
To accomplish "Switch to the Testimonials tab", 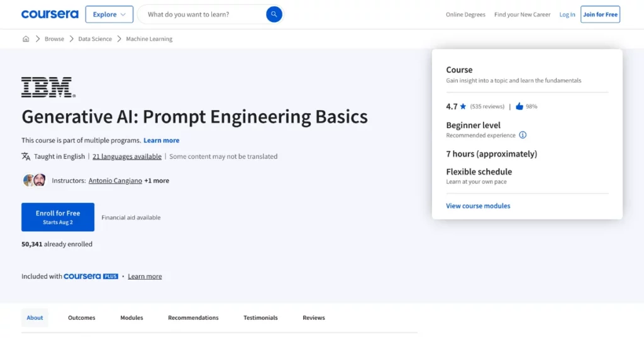I will point(260,318).
